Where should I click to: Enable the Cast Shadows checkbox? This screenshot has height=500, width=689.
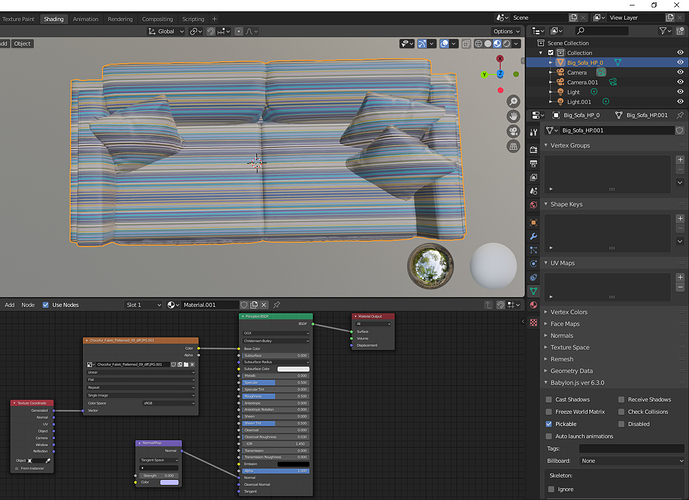[549, 399]
